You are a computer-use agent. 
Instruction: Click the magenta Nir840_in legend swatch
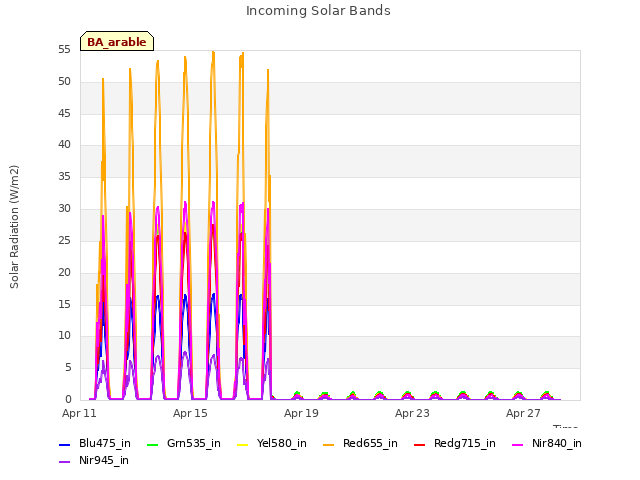click(518, 444)
